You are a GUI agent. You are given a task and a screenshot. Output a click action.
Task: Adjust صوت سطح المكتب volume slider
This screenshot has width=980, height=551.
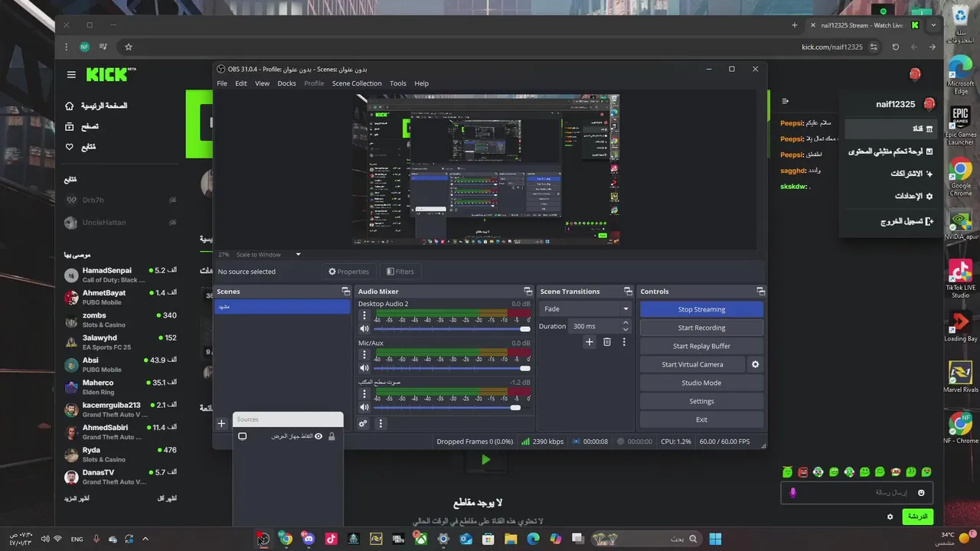[452, 407]
